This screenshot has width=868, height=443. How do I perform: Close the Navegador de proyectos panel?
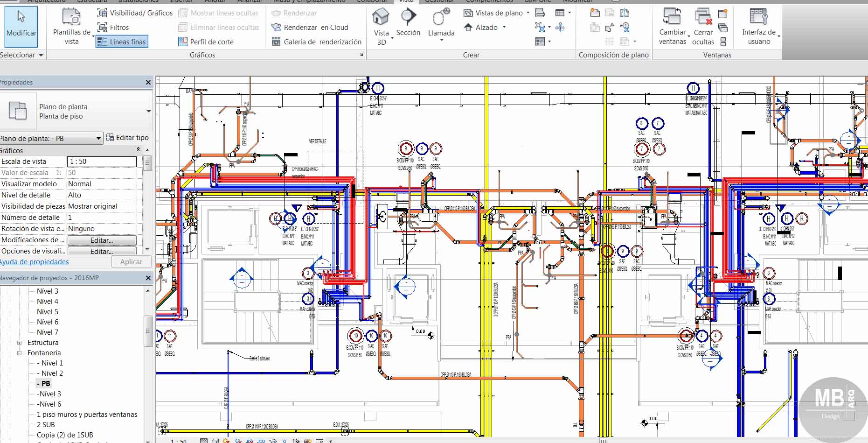[148, 278]
